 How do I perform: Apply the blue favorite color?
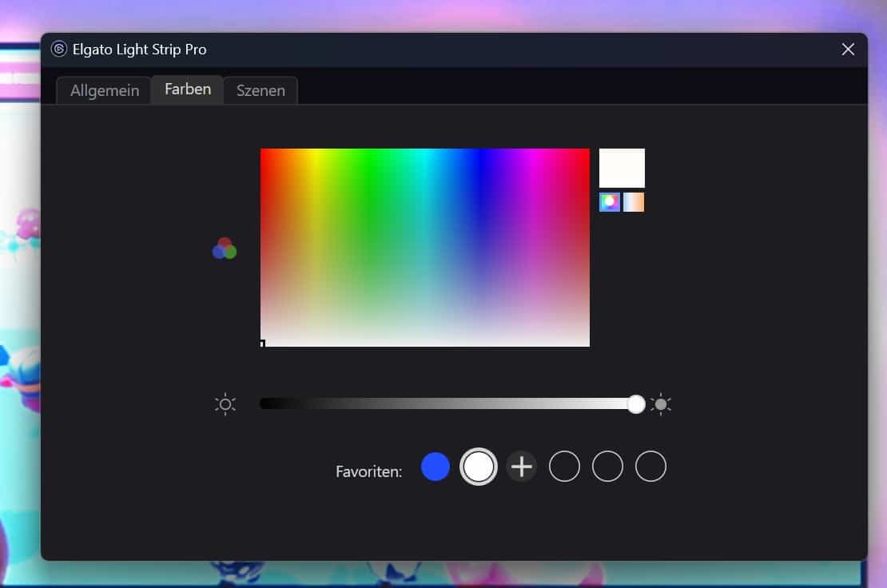pyautogui.click(x=436, y=467)
